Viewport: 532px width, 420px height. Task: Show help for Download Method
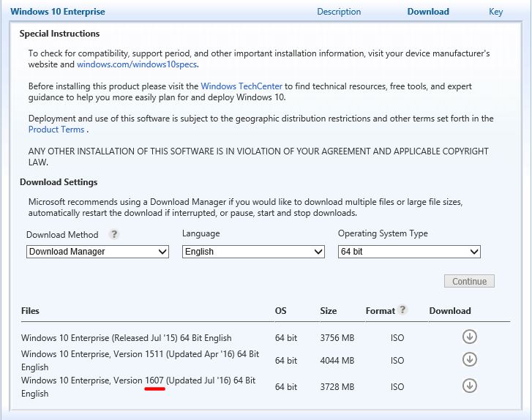pyautogui.click(x=114, y=234)
